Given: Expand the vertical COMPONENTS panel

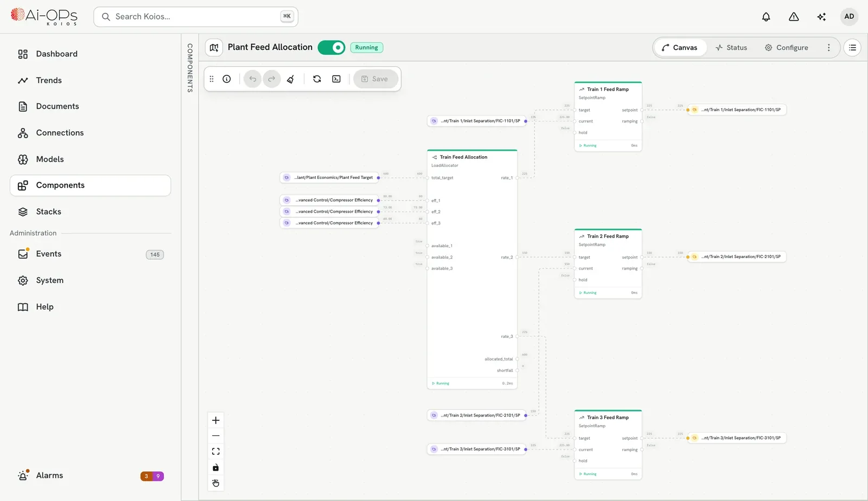Looking at the screenshot, I should (190, 68).
